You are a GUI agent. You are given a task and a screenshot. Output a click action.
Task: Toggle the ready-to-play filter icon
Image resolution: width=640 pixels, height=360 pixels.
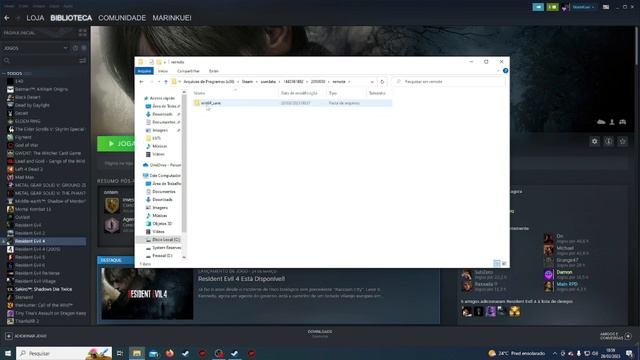84,48
